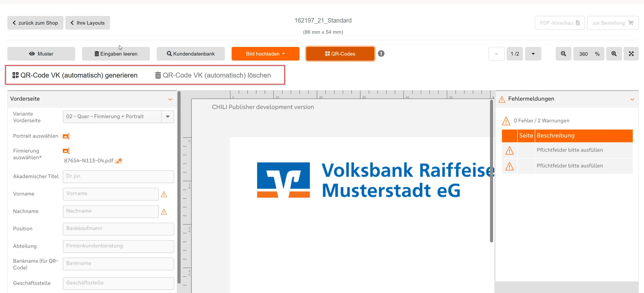Viewport: 644px width, 293px height.
Task: Select QR-Code VK (automatisch) löschen
Action: [x=213, y=75]
